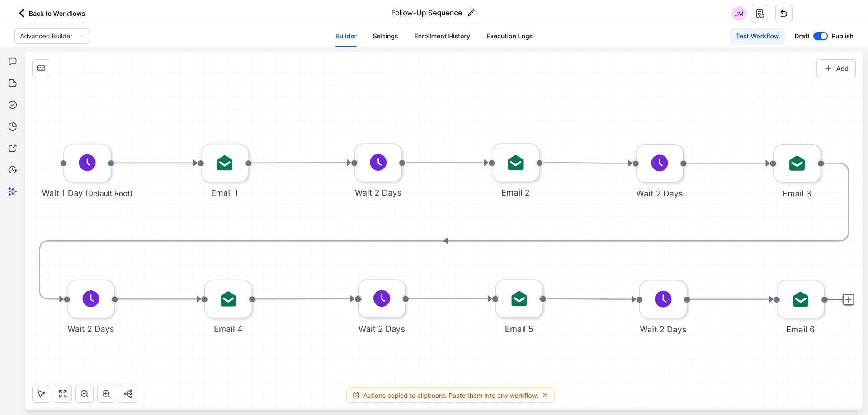Open the Execution Logs tab
The image size is (868, 415).
[x=509, y=36]
